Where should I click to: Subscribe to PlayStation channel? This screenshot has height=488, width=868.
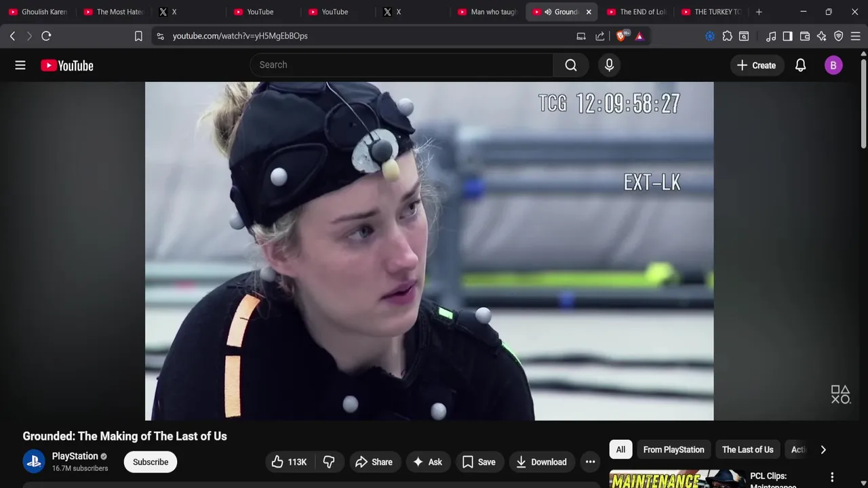click(x=151, y=462)
